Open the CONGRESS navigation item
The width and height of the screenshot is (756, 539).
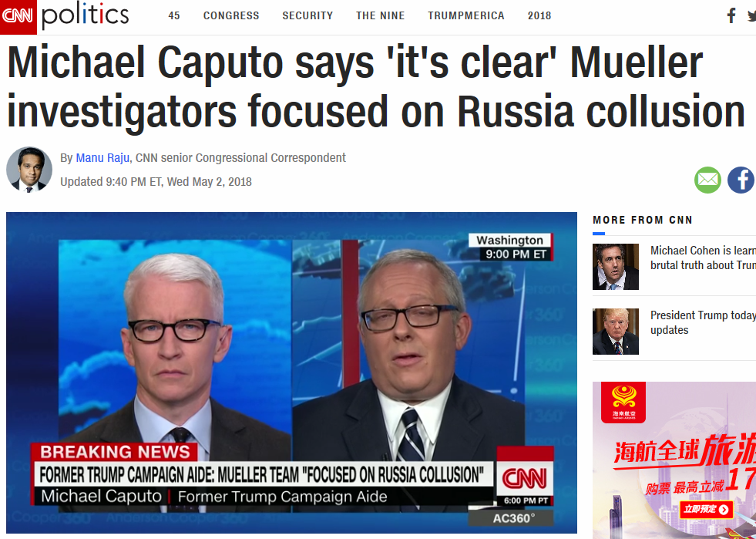pos(231,16)
